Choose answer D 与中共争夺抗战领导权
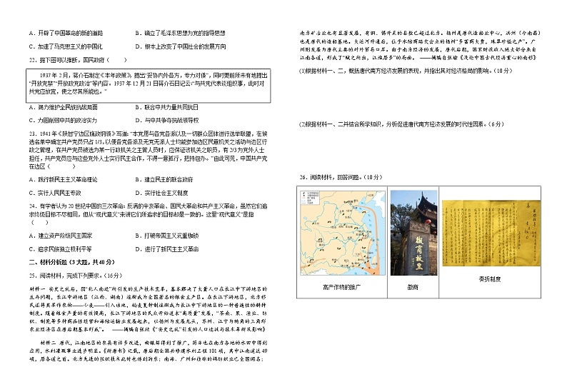 point(166,120)
